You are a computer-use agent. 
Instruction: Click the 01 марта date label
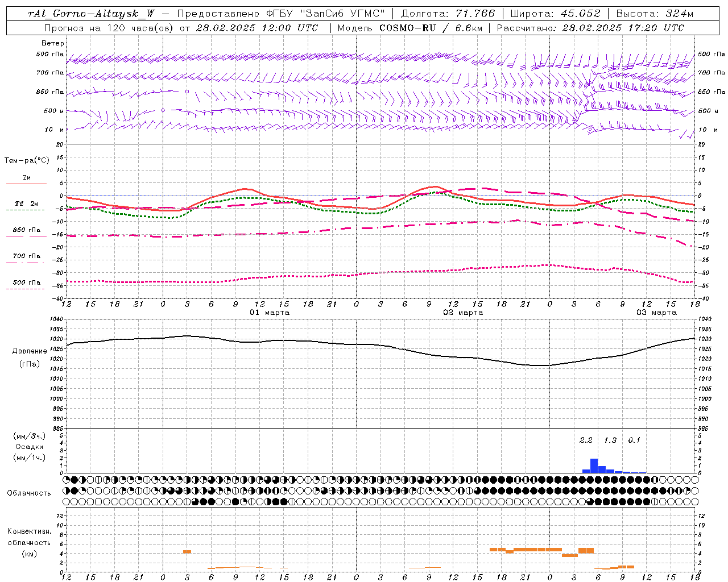(x=270, y=313)
